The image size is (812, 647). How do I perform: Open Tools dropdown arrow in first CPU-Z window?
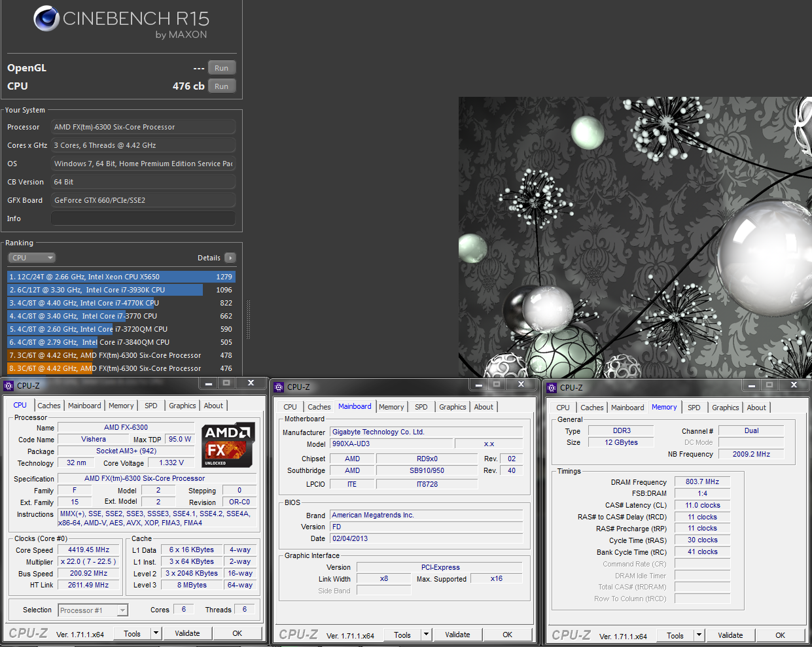pyautogui.click(x=156, y=633)
